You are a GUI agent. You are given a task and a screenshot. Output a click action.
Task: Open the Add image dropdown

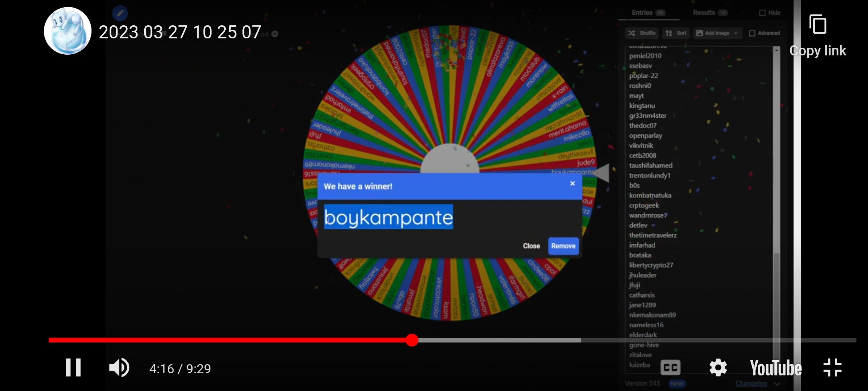[717, 33]
